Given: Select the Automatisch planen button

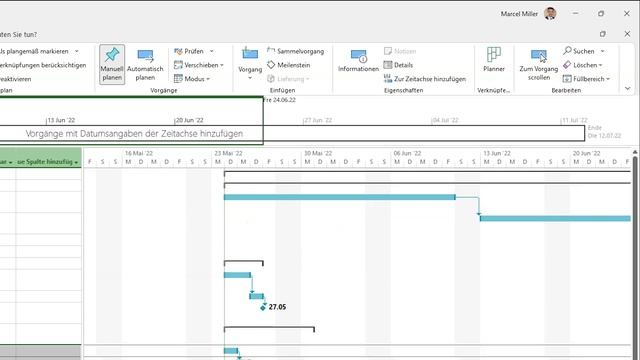Looking at the screenshot, I should click(x=145, y=64).
